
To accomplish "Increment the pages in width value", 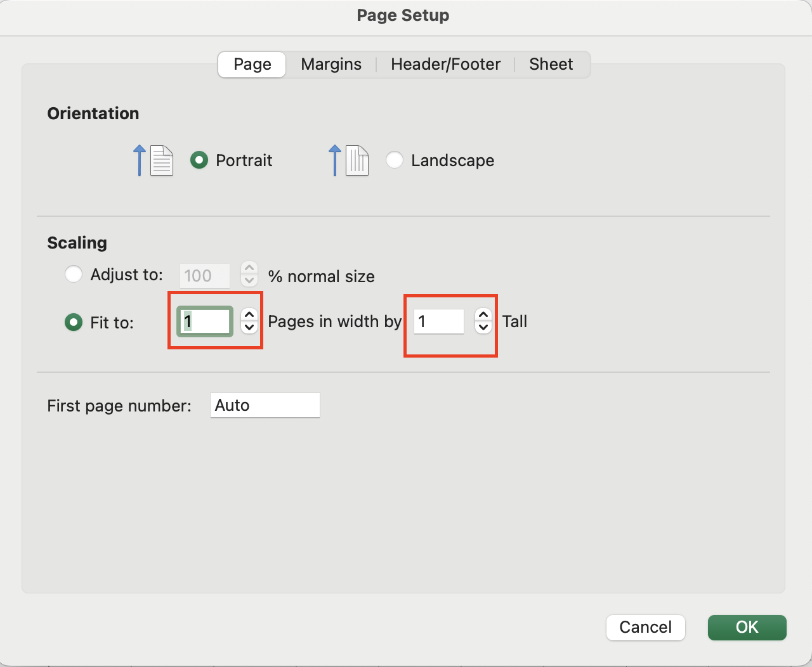I will pyautogui.click(x=249, y=316).
